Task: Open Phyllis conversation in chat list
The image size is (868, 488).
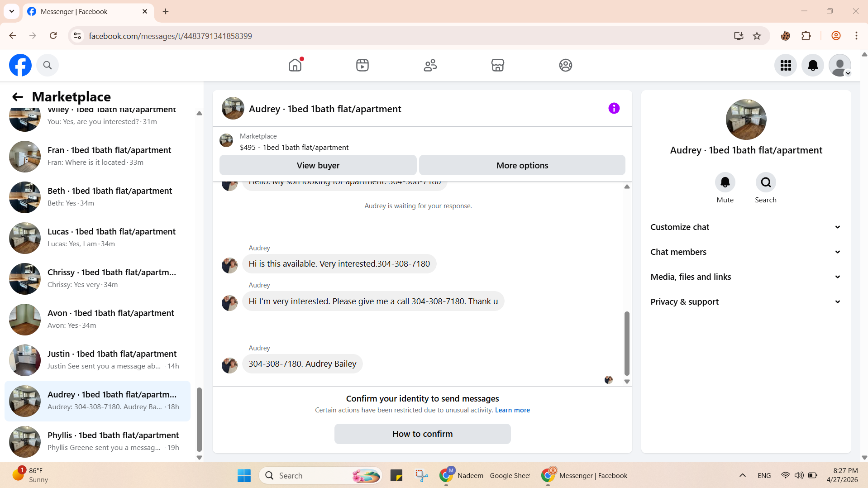Action: (x=97, y=441)
